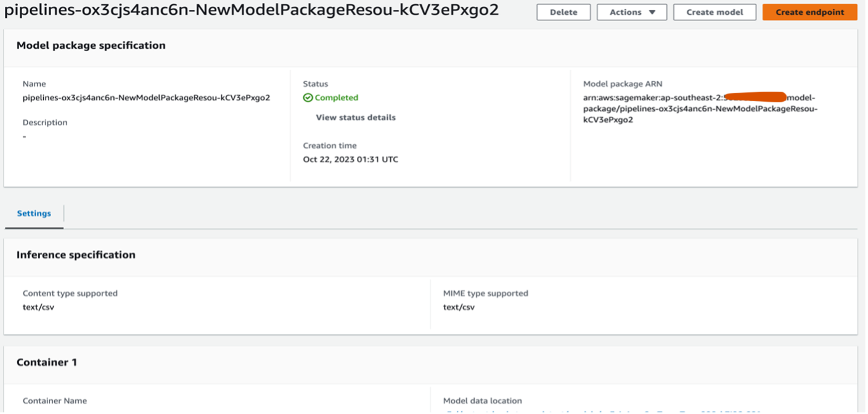Switch to the Settings tab
Screen dimensions: 868x414
34,213
